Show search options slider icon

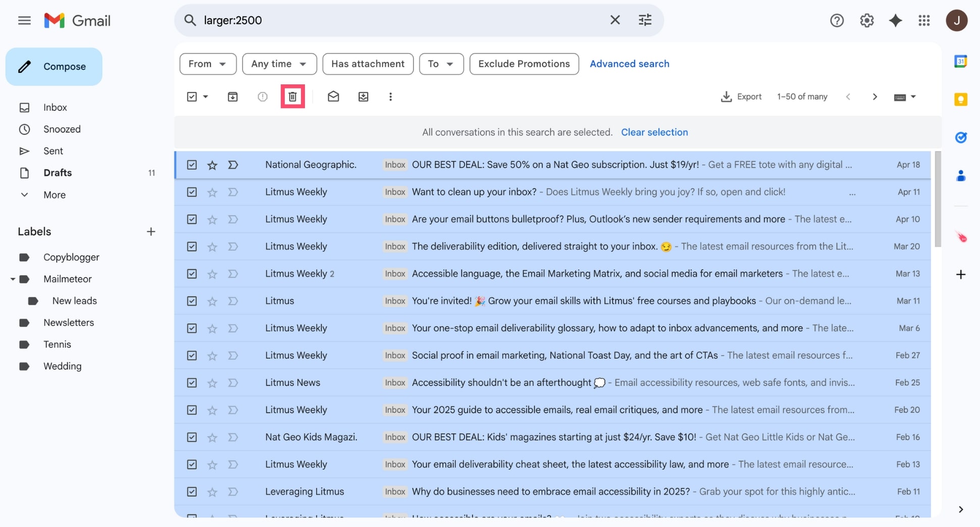645,20
